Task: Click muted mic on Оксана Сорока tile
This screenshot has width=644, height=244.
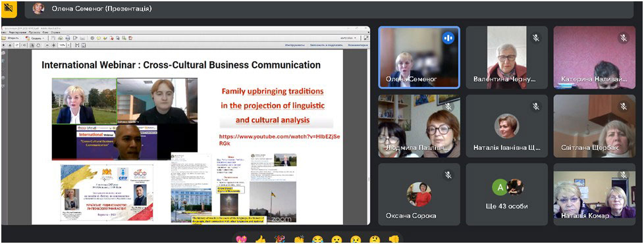Action: click(x=448, y=175)
